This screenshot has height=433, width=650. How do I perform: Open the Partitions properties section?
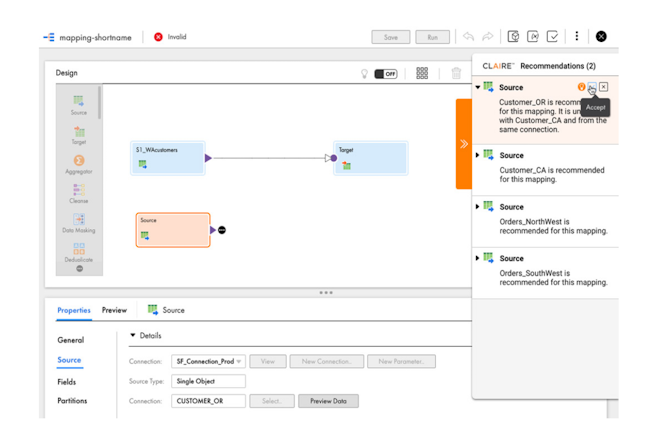point(72,401)
